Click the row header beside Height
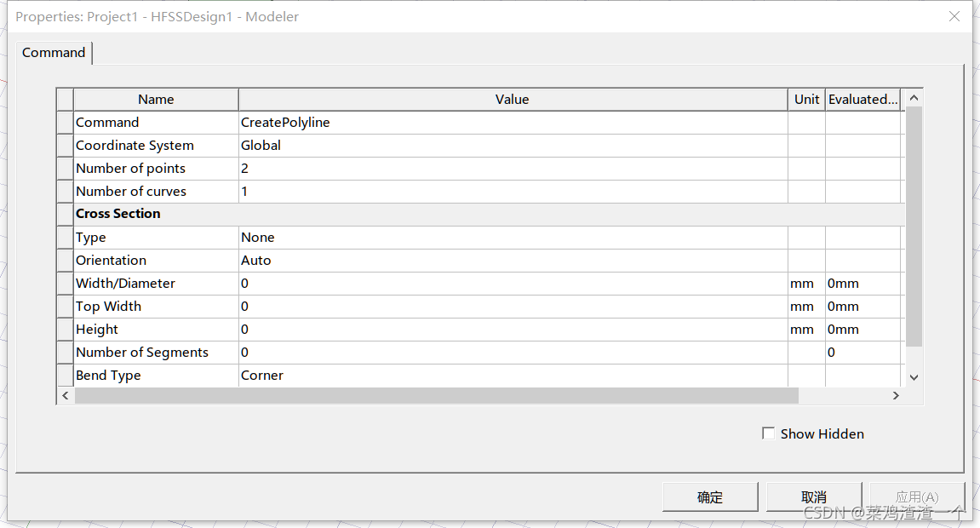Image resolution: width=980 pixels, height=528 pixels. tap(65, 330)
